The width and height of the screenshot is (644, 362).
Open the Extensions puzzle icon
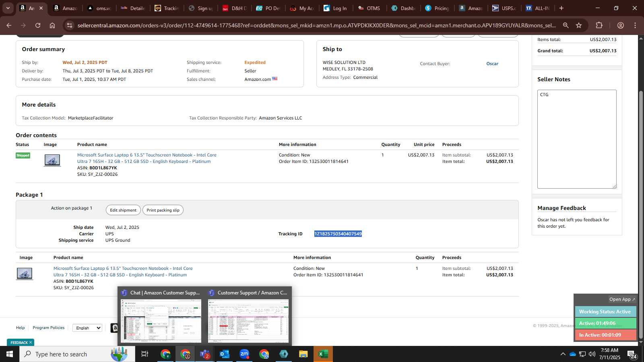click(599, 25)
